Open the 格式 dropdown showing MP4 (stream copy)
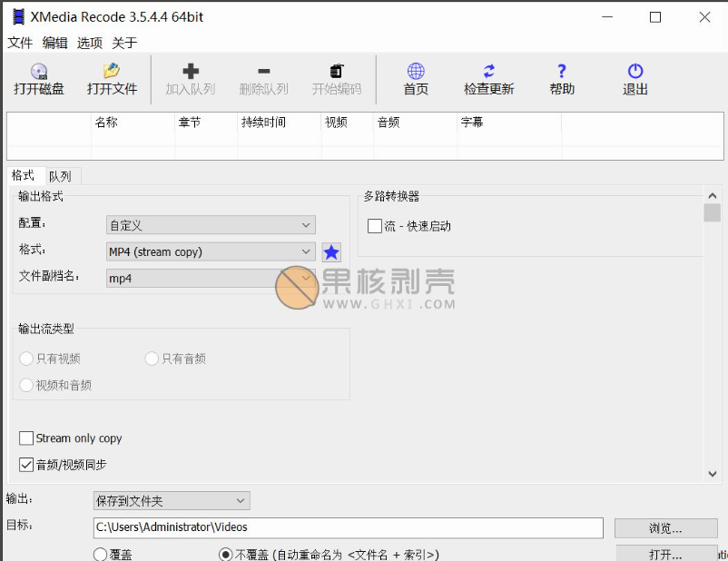This screenshot has height=561, width=728. click(x=211, y=251)
